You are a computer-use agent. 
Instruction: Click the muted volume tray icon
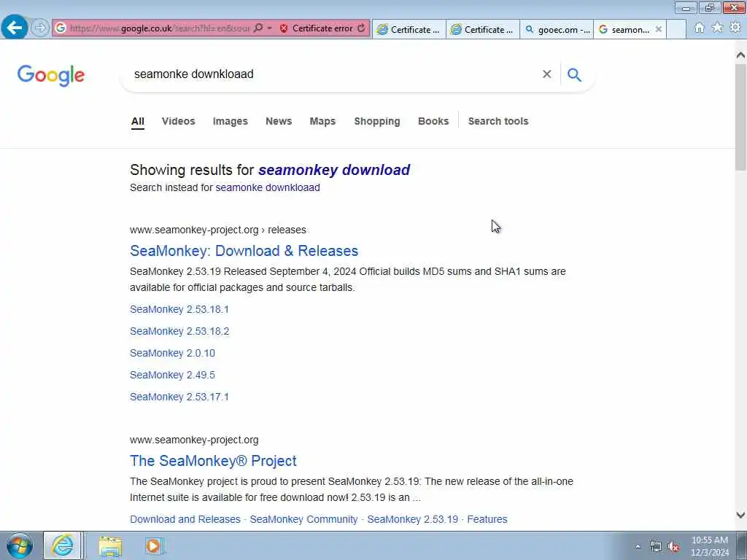click(x=673, y=547)
